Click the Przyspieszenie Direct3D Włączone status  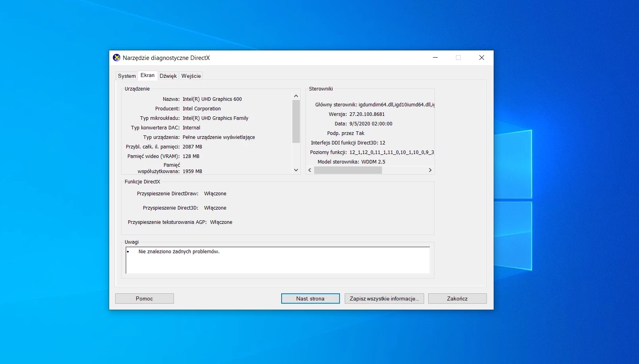pyautogui.click(x=215, y=208)
